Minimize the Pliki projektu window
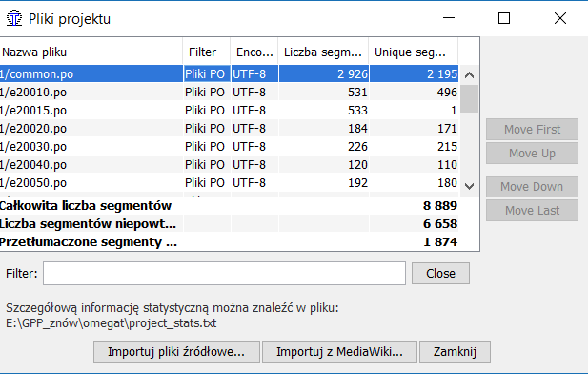The height and width of the screenshot is (374, 588). (449, 18)
